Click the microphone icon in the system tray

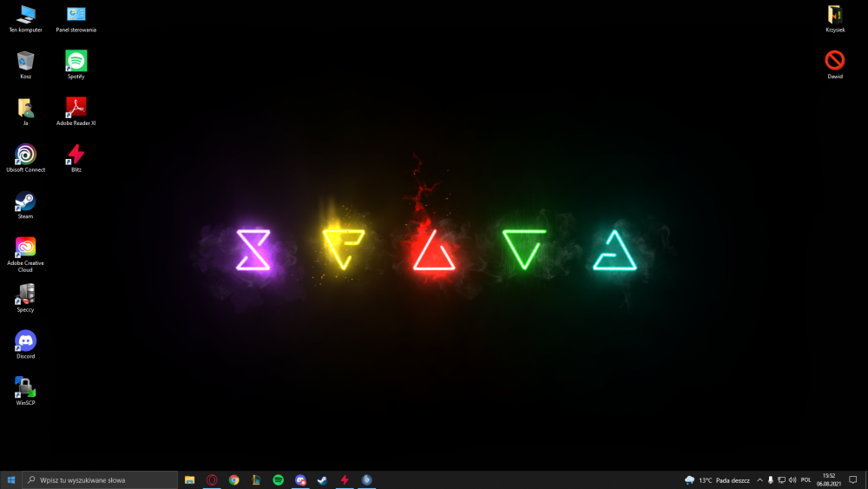770,480
